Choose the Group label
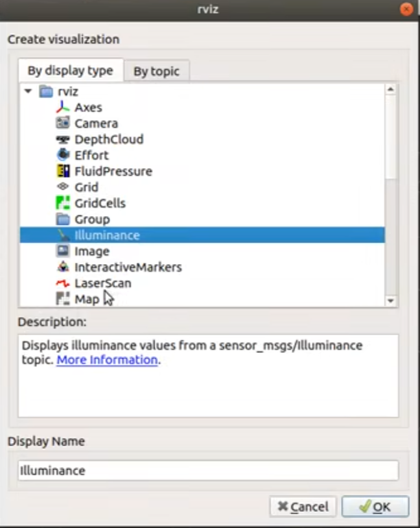 [x=92, y=219]
